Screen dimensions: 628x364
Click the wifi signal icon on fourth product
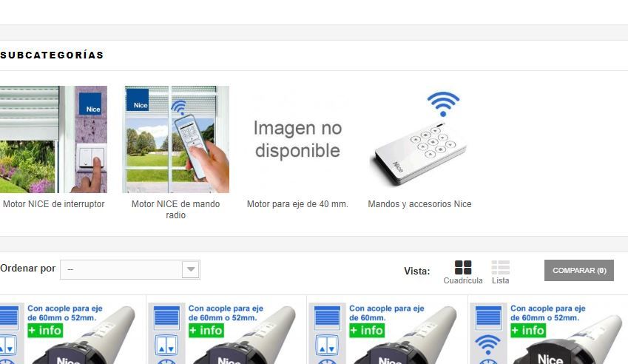(487, 345)
